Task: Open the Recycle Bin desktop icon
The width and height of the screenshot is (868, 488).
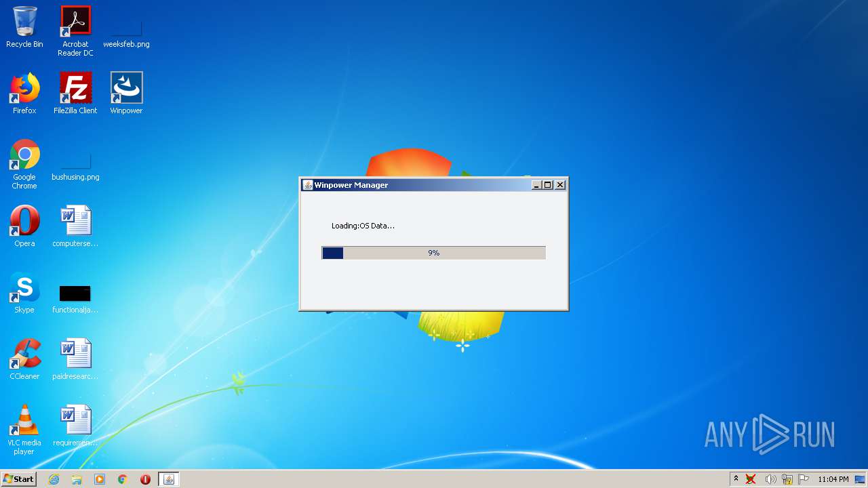Action: point(24,27)
